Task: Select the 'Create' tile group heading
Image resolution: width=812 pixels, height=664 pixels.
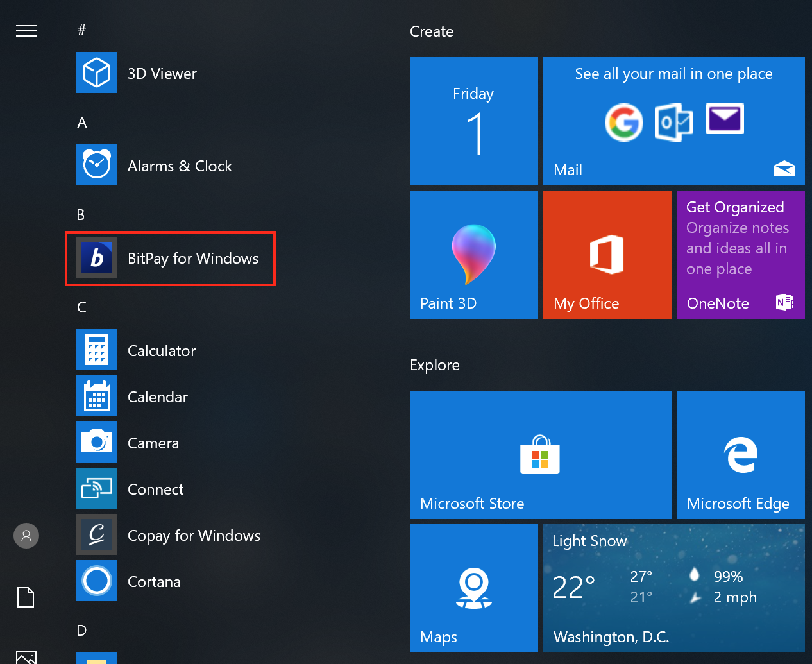Action: [432, 31]
